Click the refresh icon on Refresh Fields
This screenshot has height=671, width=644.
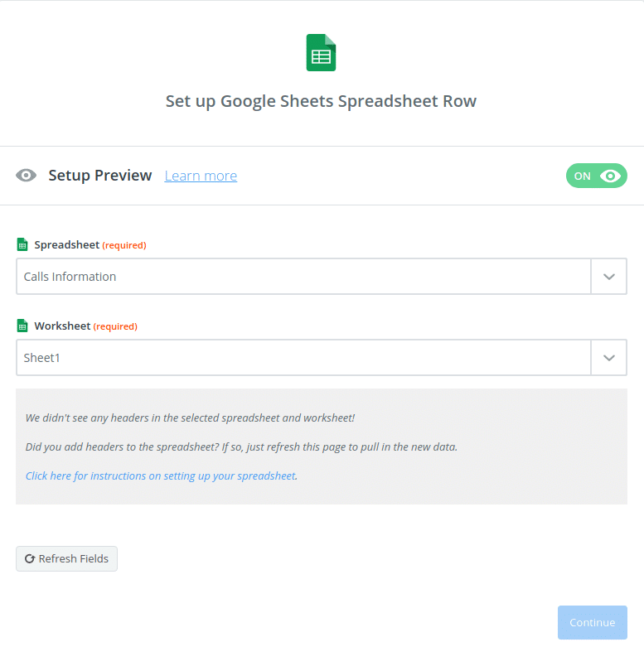(30, 558)
